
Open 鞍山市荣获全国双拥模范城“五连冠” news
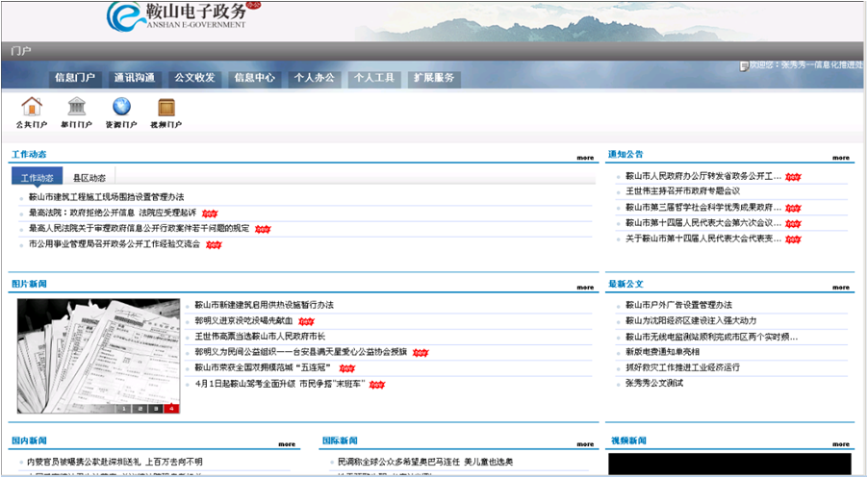(263, 367)
